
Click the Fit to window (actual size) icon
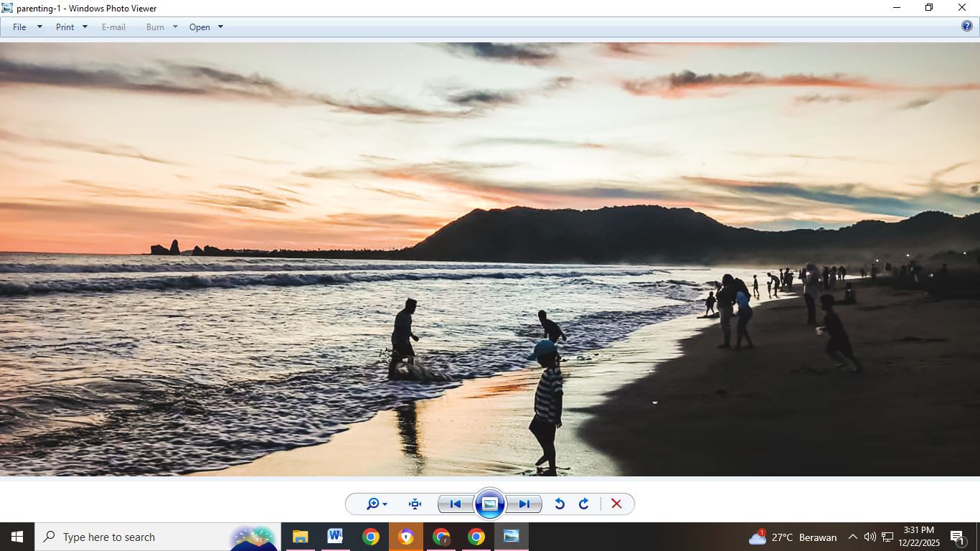(x=415, y=504)
